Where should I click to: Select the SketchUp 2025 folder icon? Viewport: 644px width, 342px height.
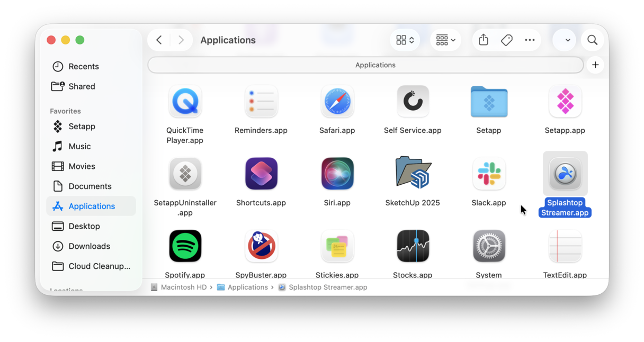413,173
